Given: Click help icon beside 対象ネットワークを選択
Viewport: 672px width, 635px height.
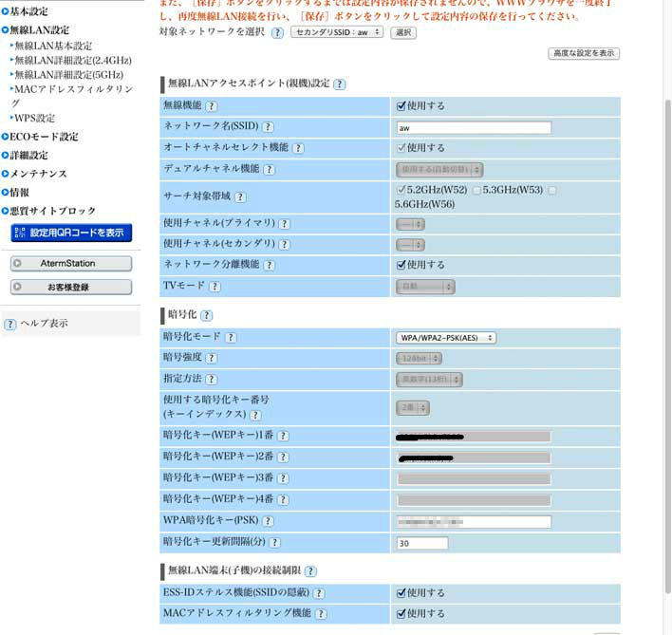Looking at the screenshot, I should (x=278, y=32).
